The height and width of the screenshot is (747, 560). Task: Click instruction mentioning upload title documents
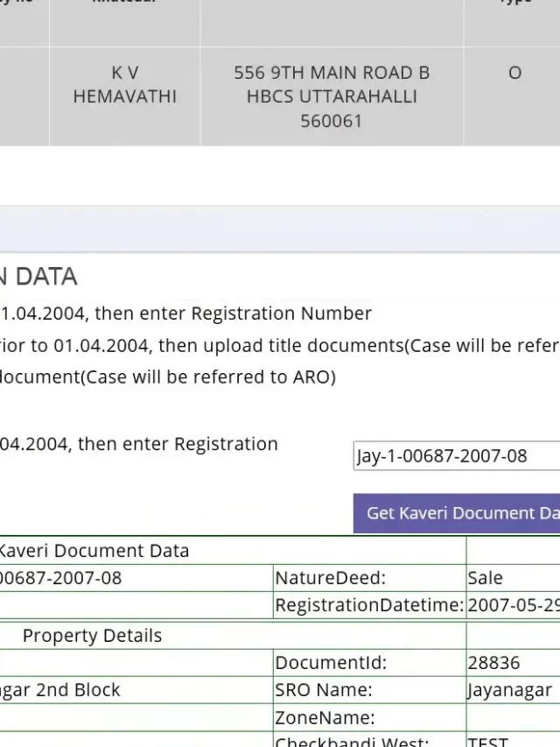(x=280, y=345)
